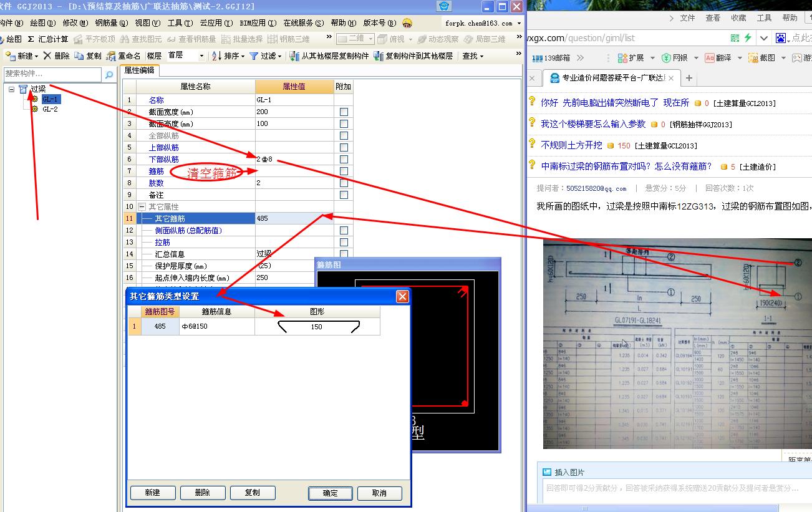This screenshot has height=512, width=812.
Task: Open the 139邮箱 bookmark in browser
Action: tap(551, 57)
